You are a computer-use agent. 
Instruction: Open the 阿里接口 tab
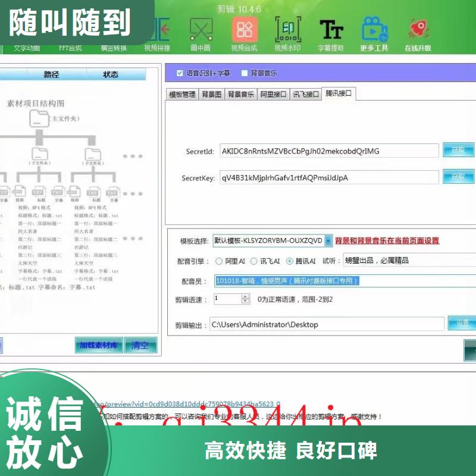click(x=273, y=95)
